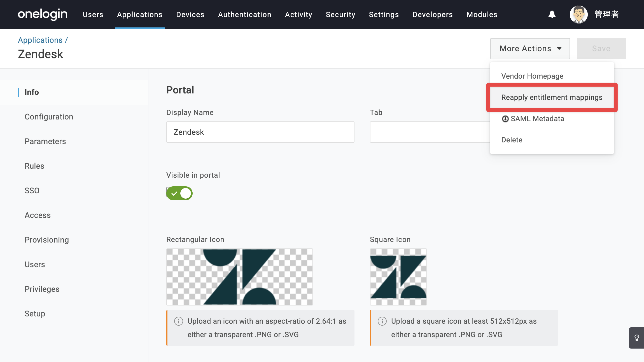
Task: Toggle the Visible in portal switch
Action: pos(179,193)
